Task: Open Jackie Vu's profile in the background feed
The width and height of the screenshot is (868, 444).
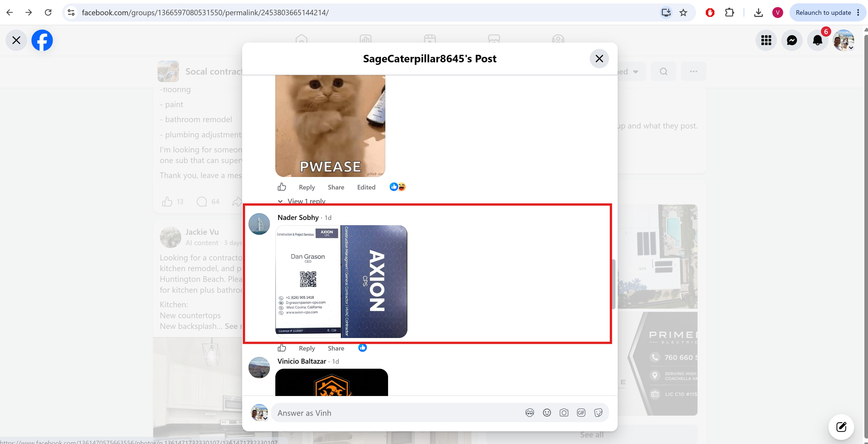Action: tap(202, 232)
